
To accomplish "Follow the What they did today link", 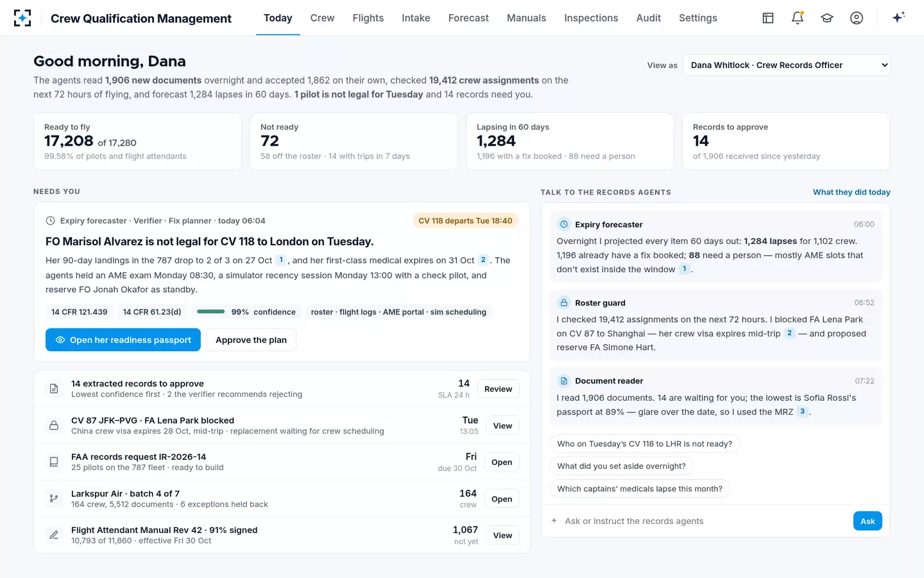I will pyautogui.click(x=851, y=192).
